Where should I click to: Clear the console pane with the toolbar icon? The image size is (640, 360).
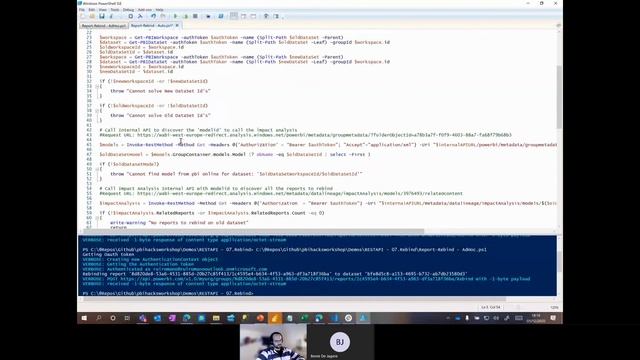coord(140,16)
